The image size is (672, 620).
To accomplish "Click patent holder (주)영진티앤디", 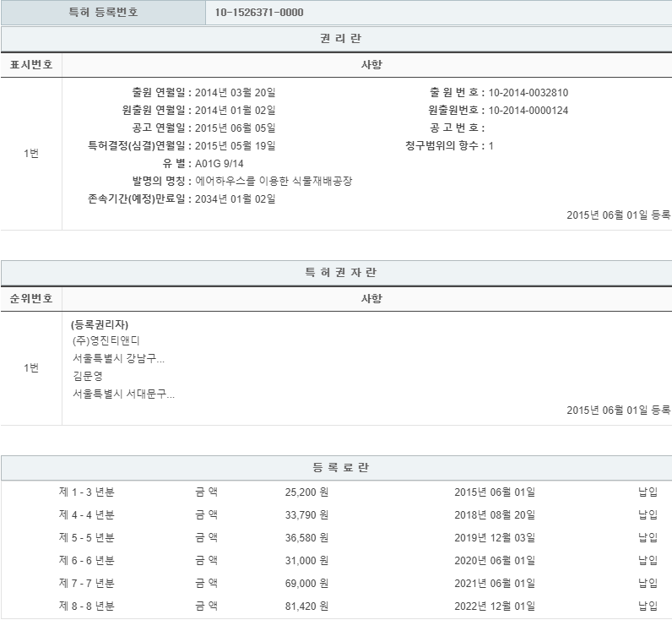I will [106, 340].
